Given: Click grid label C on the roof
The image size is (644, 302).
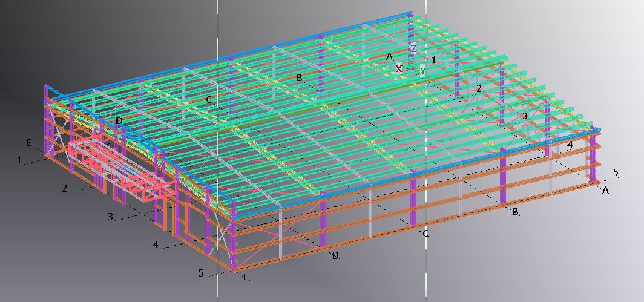Looking at the screenshot, I should pos(208,100).
